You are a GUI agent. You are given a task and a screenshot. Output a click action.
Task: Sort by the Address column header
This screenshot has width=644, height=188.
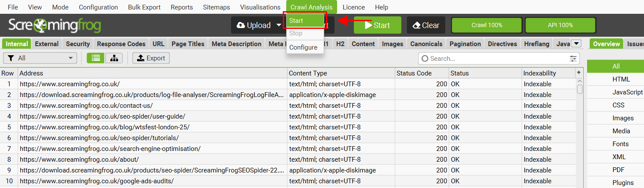(x=153, y=73)
